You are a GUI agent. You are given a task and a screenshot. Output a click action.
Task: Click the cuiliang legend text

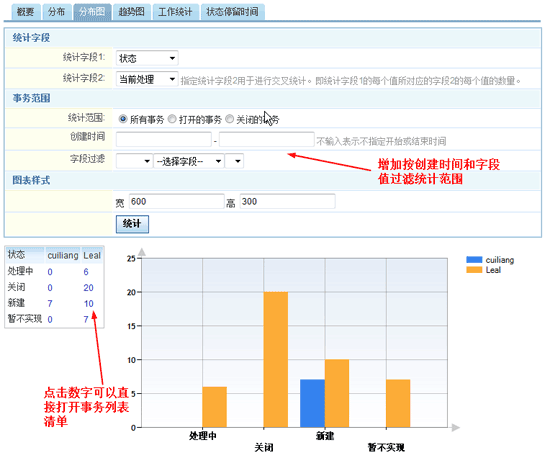500,260
